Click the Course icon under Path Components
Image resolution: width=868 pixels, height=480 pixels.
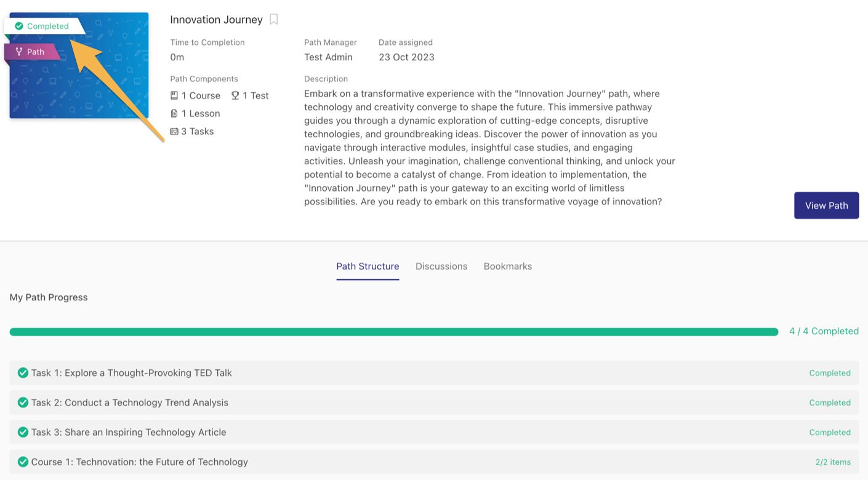(x=174, y=95)
